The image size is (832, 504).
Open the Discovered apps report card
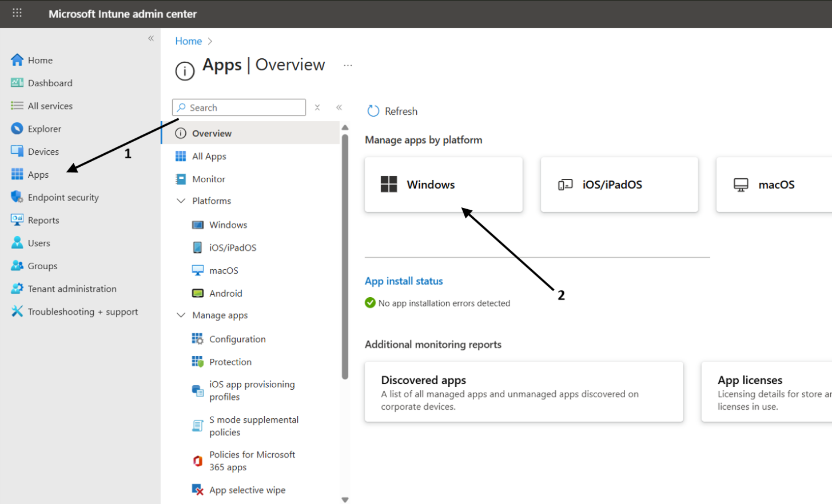(x=524, y=392)
